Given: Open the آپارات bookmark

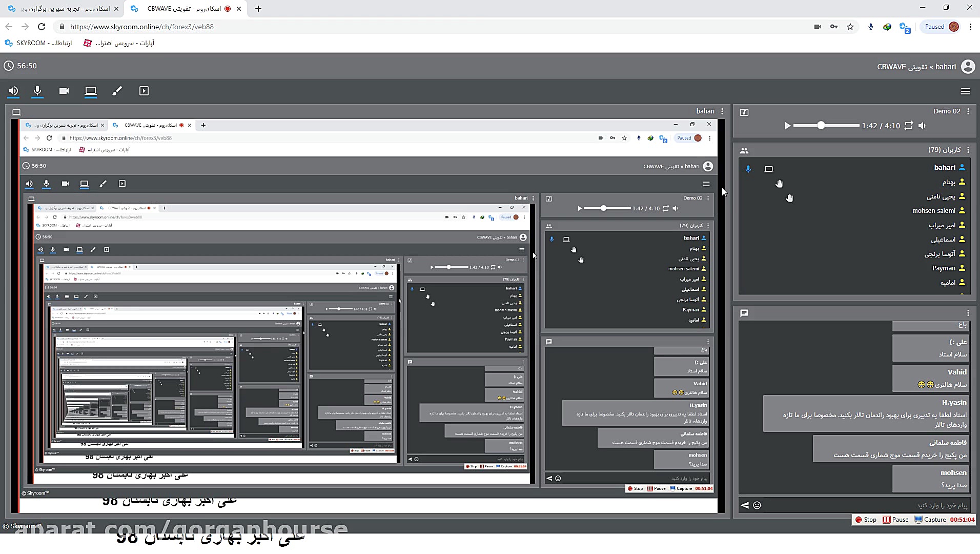Looking at the screenshot, I should tap(119, 43).
